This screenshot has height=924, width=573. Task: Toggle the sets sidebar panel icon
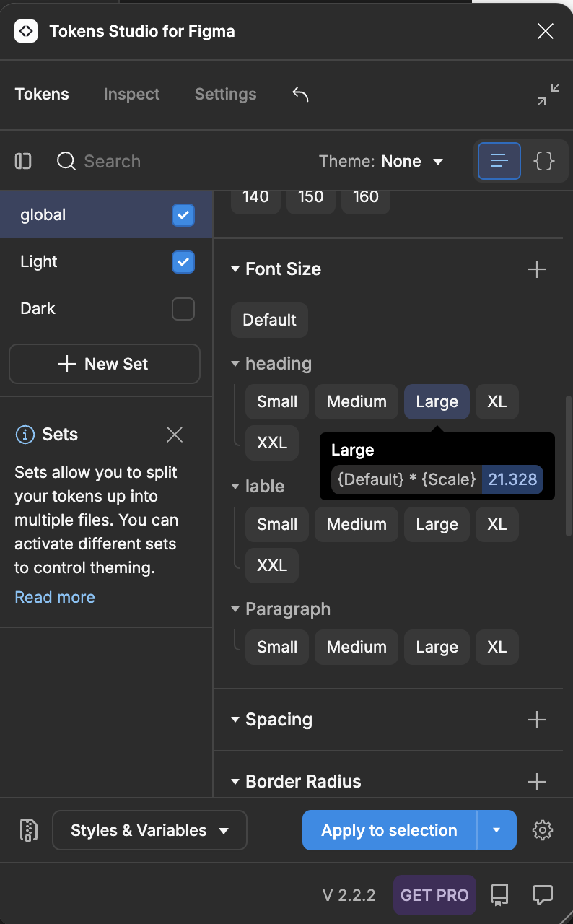click(23, 161)
